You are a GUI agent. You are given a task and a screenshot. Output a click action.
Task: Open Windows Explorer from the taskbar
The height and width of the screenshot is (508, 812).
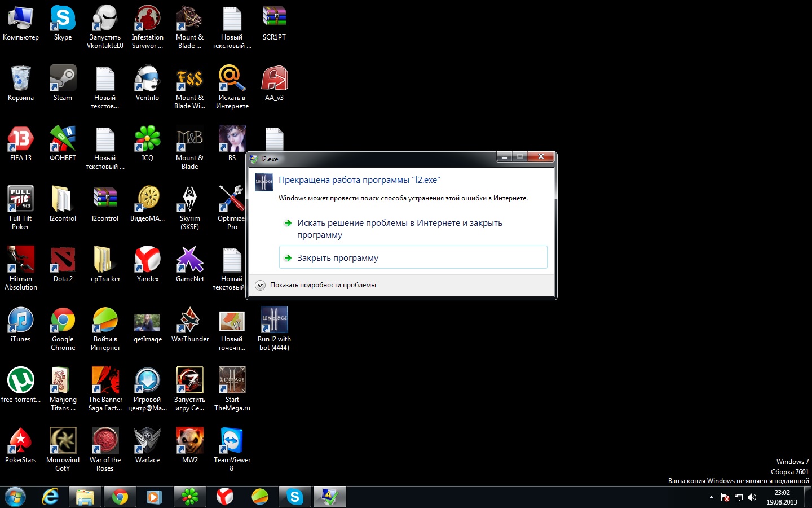point(85,497)
